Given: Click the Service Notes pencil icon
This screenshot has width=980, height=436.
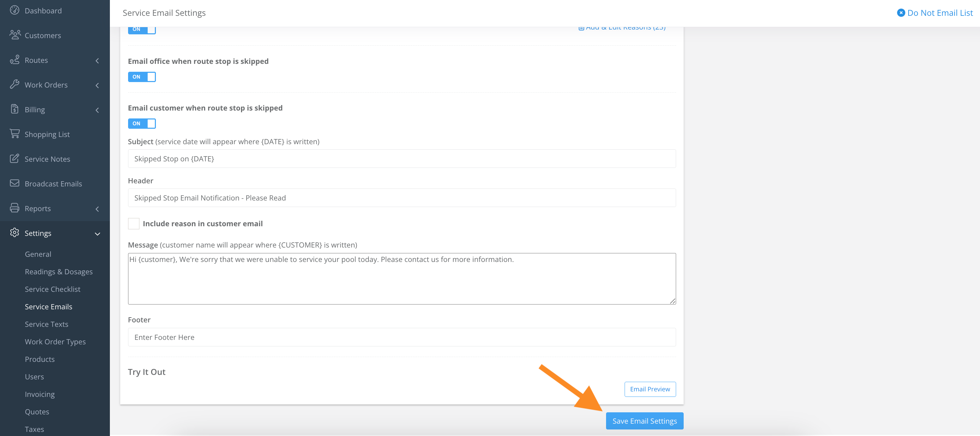Looking at the screenshot, I should 14,159.
